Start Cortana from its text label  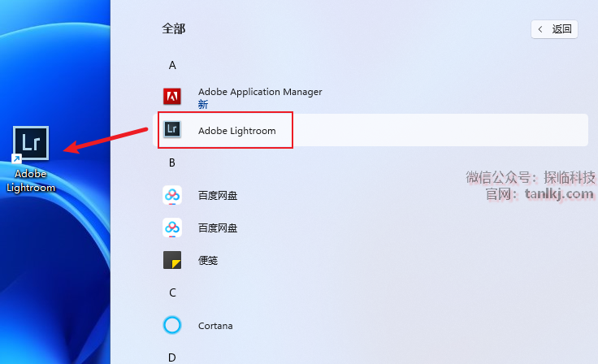[215, 326]
